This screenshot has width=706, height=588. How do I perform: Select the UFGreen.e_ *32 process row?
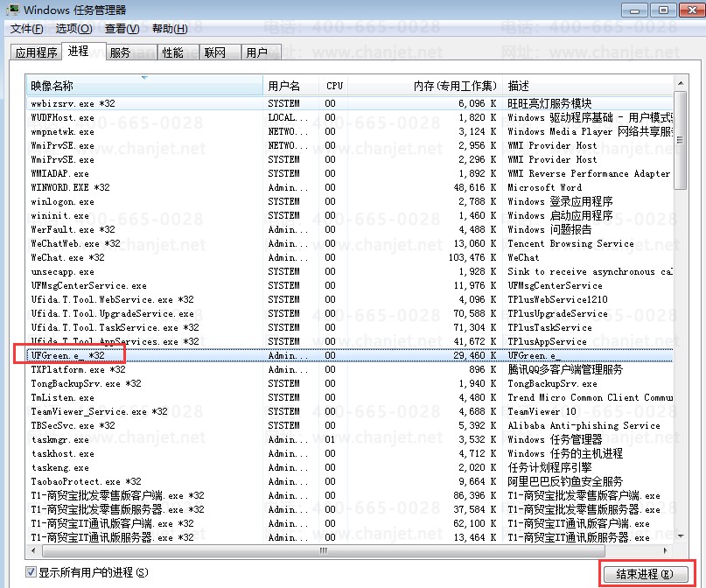click(x=68, y=355)
